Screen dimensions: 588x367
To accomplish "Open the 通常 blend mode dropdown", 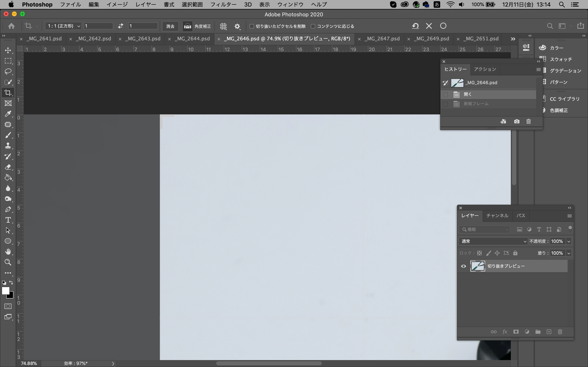I will (493, 241).
